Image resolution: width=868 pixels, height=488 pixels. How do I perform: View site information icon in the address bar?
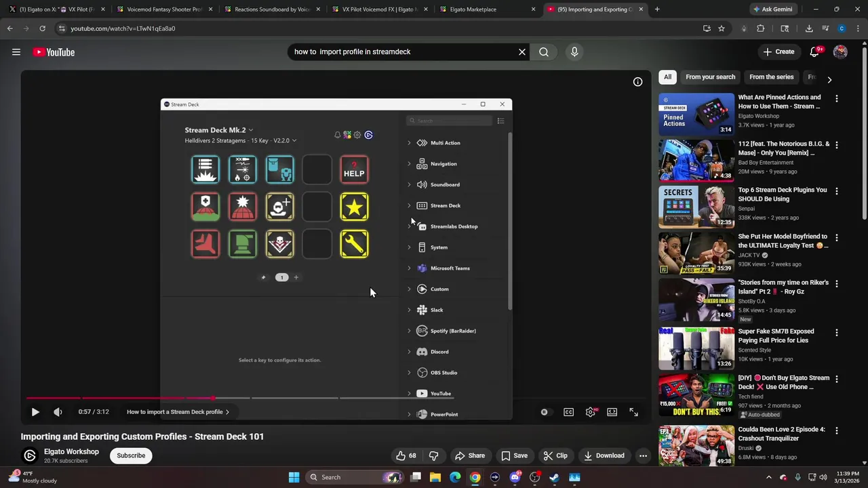pyautogui.click(x=62, y=28)
